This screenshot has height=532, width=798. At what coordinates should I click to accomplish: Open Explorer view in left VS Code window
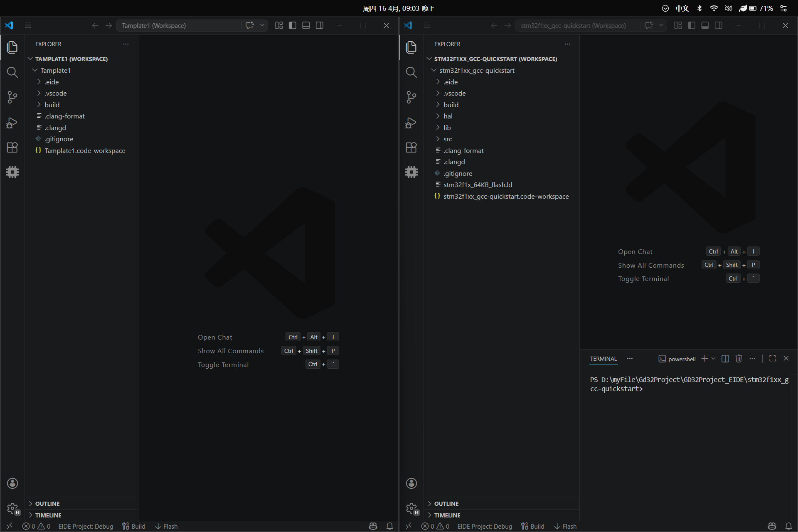[x=12, y=47]
